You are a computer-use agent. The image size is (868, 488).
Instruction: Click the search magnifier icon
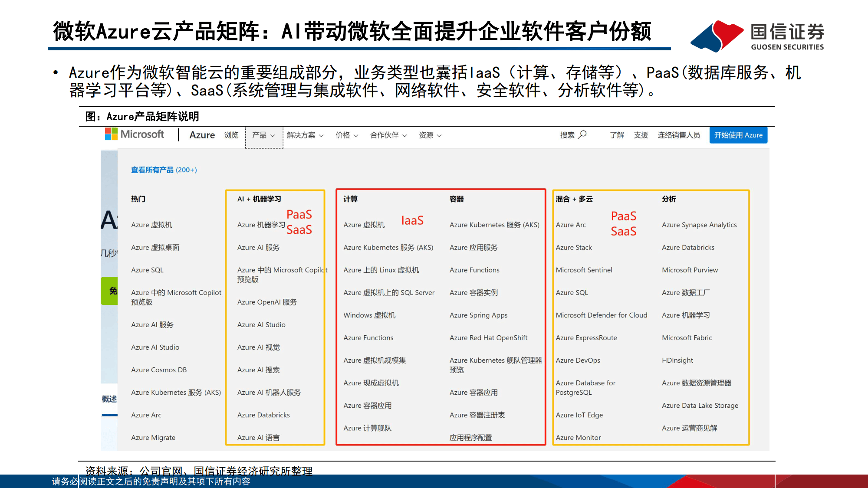(582, 134)
